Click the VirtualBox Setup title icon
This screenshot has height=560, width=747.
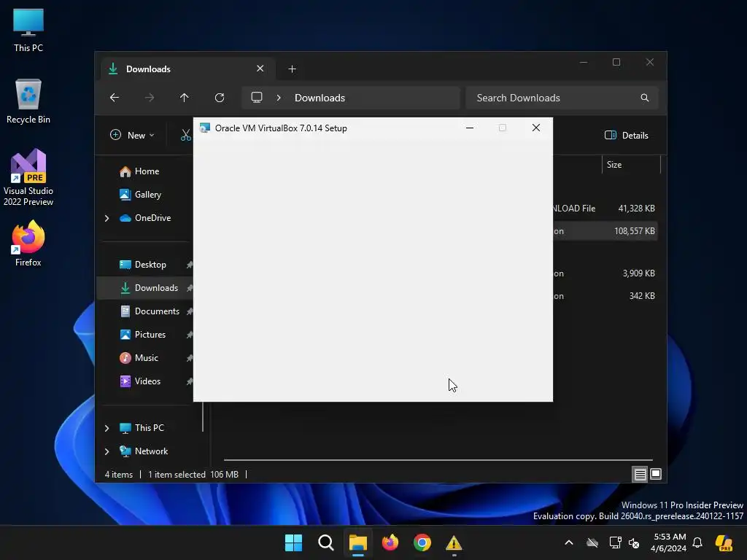coord(205,128)
